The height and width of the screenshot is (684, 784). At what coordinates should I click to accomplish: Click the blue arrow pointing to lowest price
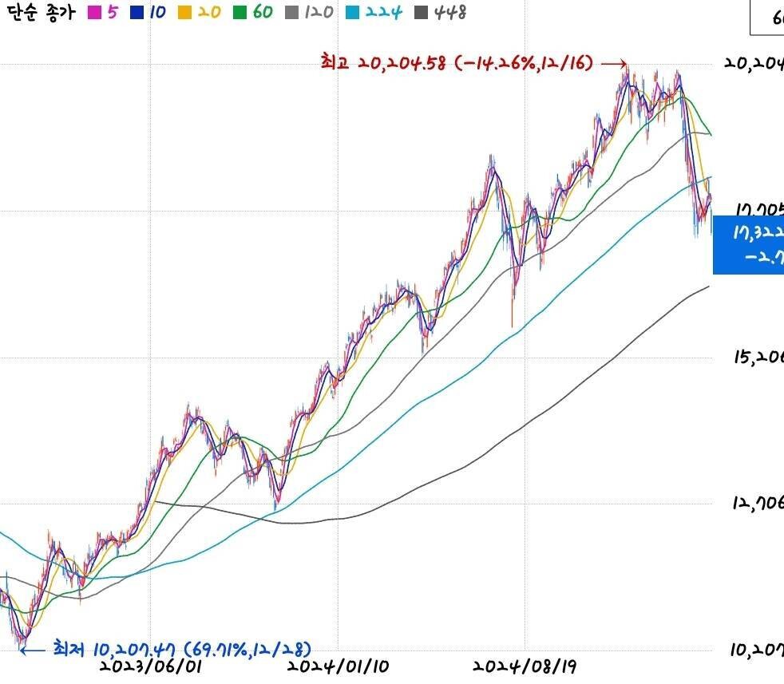[x=33, y=649]
